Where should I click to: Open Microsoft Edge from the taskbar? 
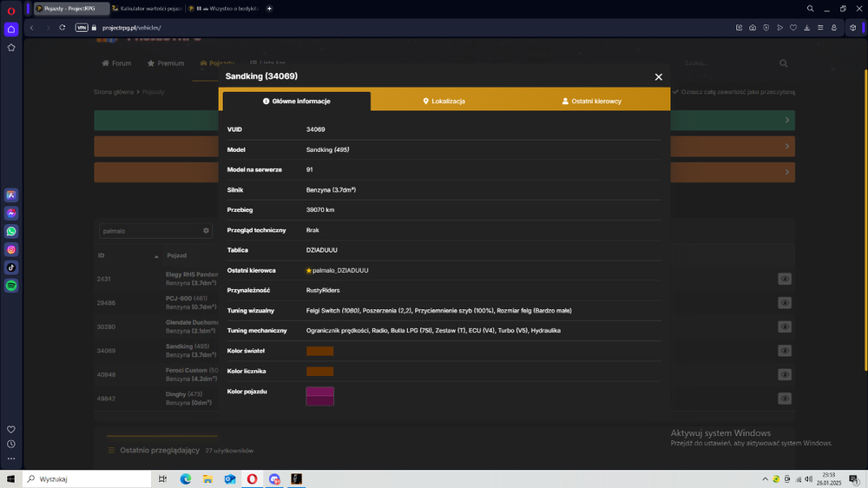click(186, 479)
